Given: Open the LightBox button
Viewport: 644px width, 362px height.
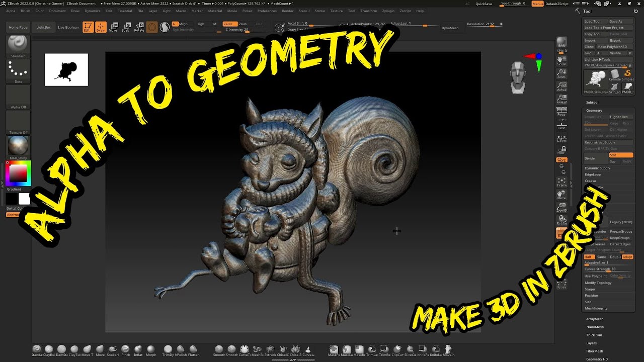Looking at the screenshot, I should 44,27.
